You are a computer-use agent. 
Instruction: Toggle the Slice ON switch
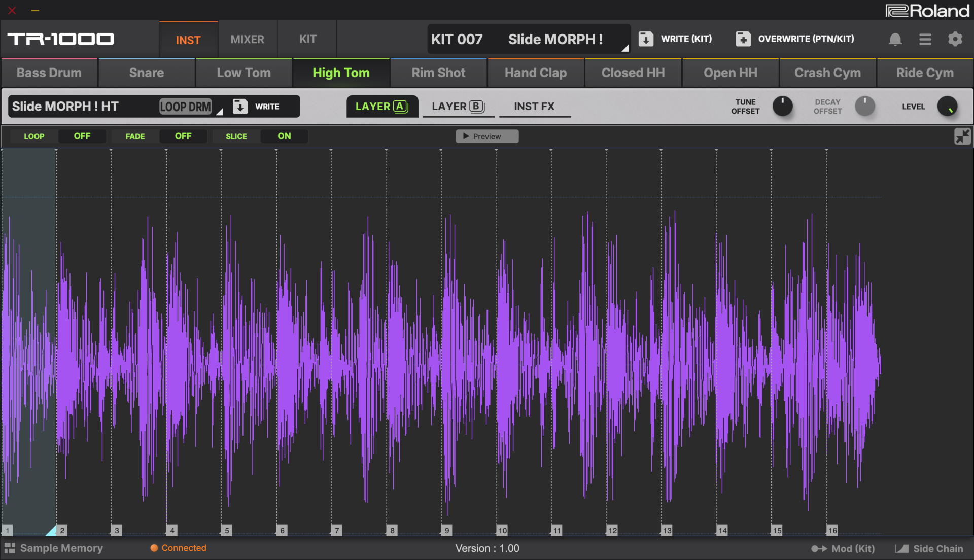[284, 136]
